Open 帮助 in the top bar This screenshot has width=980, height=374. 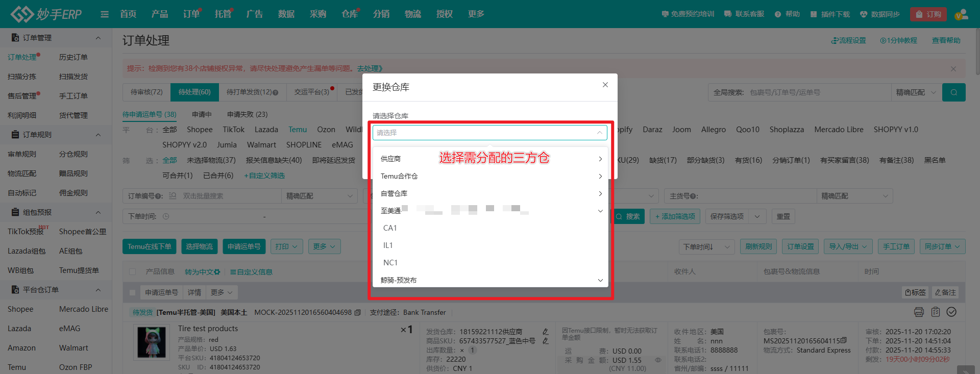pos(787,14)
